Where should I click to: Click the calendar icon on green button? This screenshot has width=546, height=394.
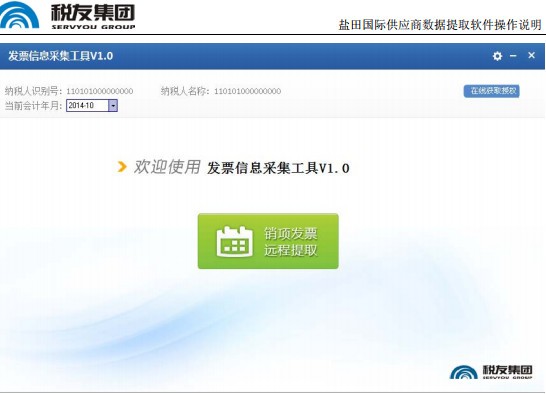click(x=234, y=242)
